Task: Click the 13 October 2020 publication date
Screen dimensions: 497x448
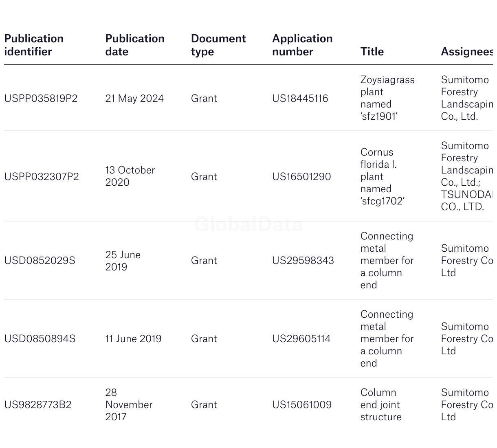Action: [130, 176]
